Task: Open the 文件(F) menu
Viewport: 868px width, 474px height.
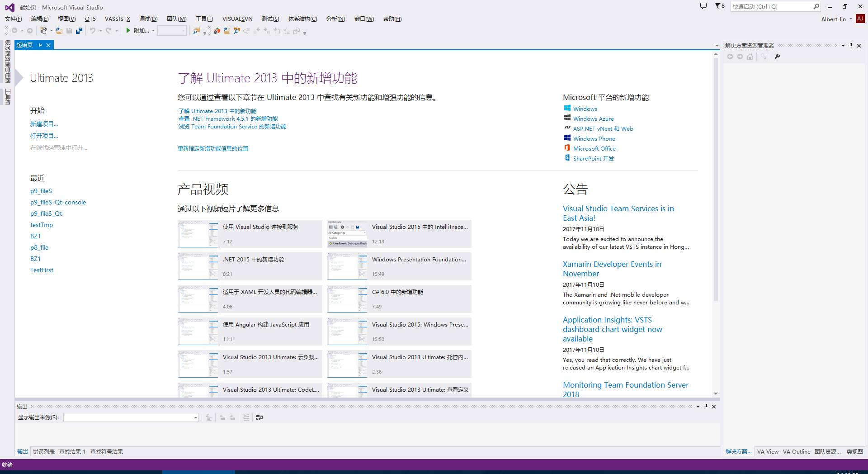Action: 13,19
